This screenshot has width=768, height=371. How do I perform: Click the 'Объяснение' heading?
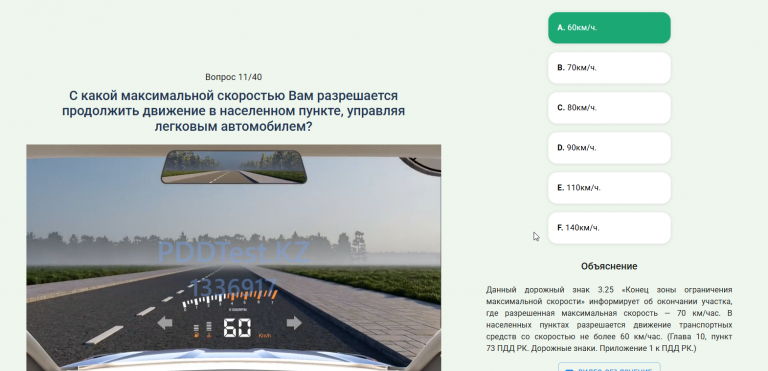click(x=609, y=266)
